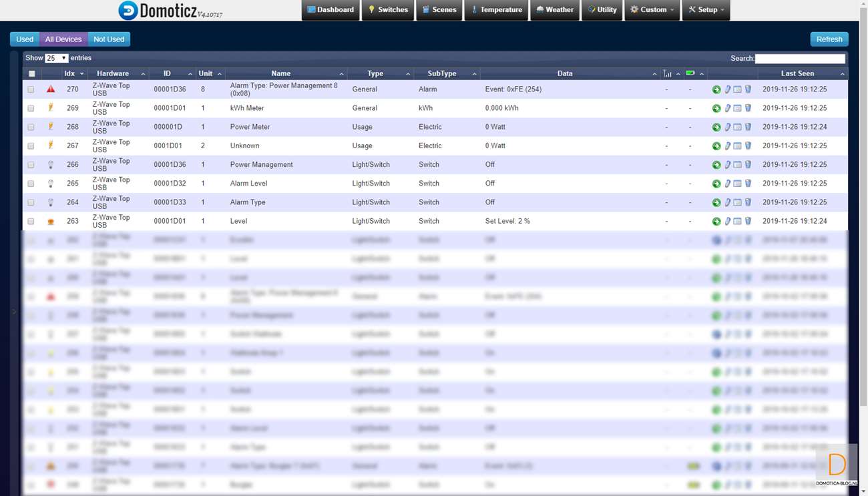The width and height of the screenshot is (868, 496).
Task: Toggle select-all checkbox in table header
Action: pos(31,74)
